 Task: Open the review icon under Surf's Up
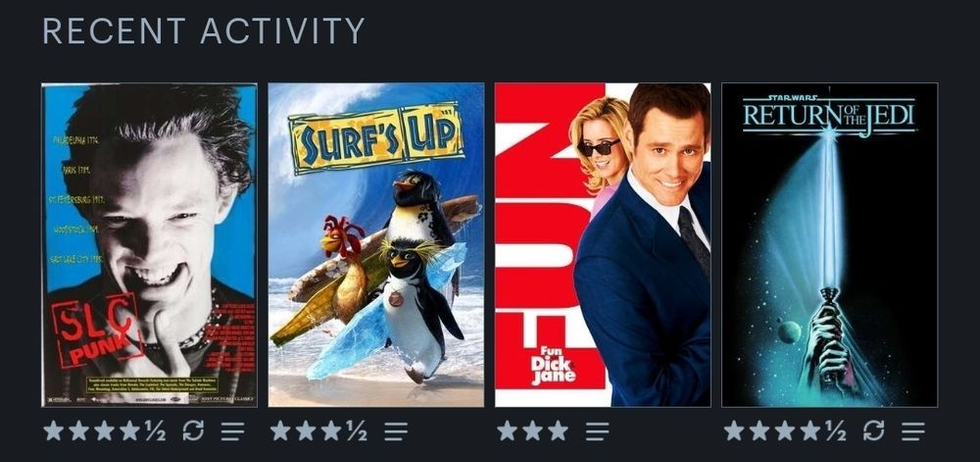click(396, 431)
